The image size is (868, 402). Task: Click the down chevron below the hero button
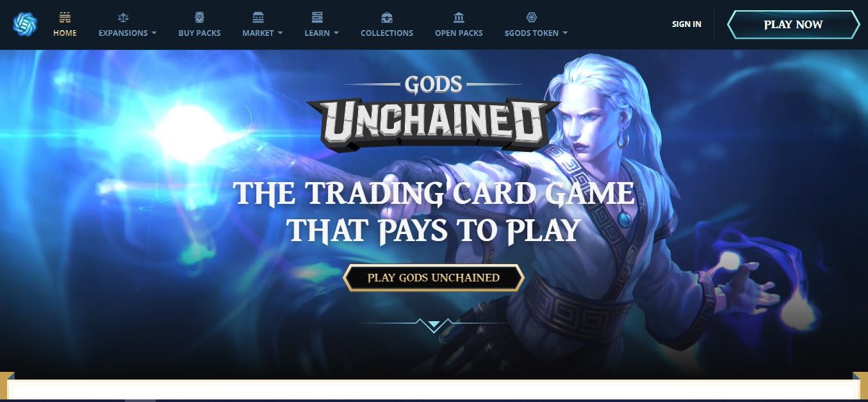[434, 324]
